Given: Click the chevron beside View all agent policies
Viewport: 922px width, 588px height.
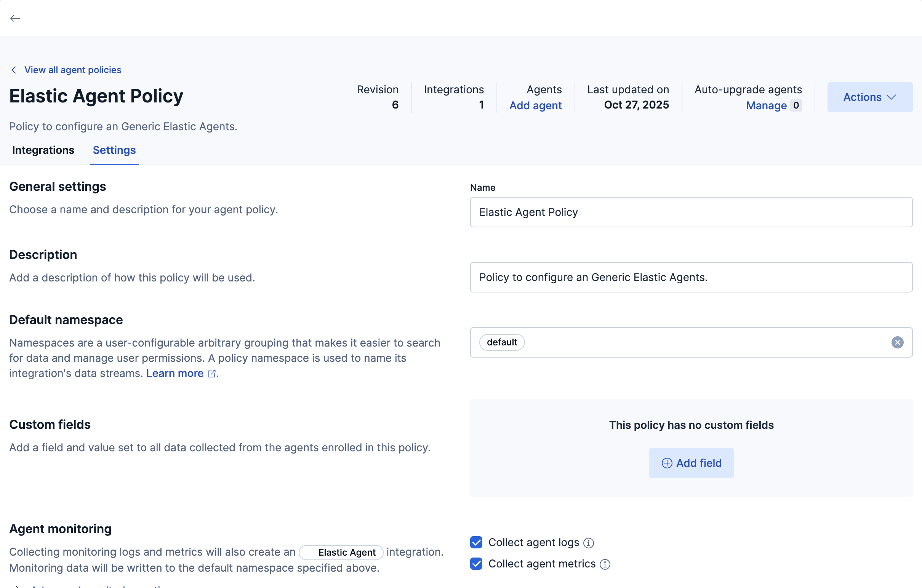Looking at the screenshot, I should [x=14, y=70].
